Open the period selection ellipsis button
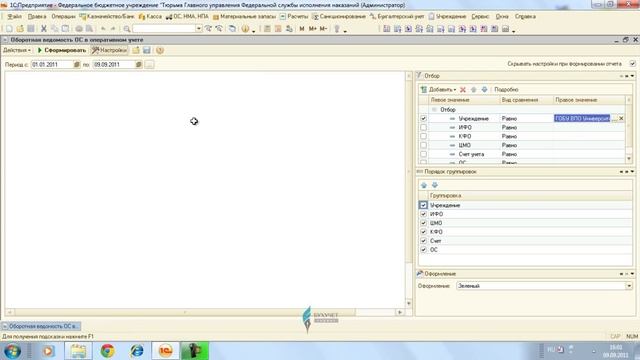Image resolution: width=640 pixels, height=360 pixels. click(149, 64)
